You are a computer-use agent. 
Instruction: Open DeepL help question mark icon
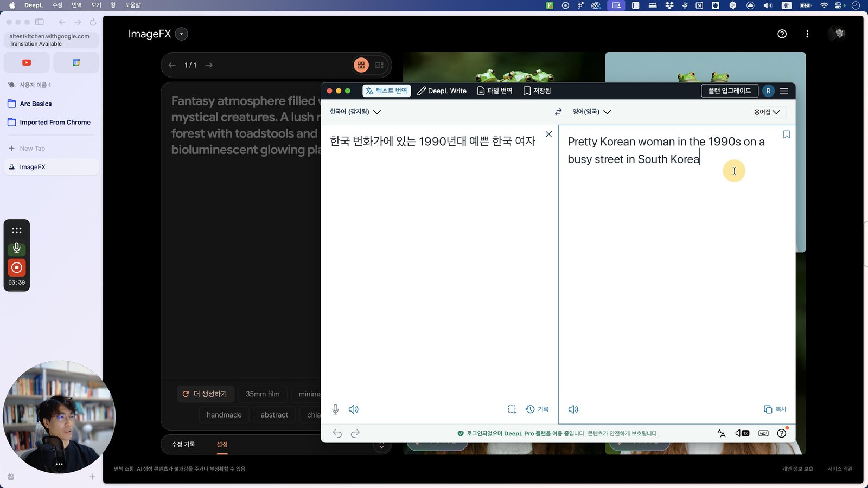[x=782, y=433]
